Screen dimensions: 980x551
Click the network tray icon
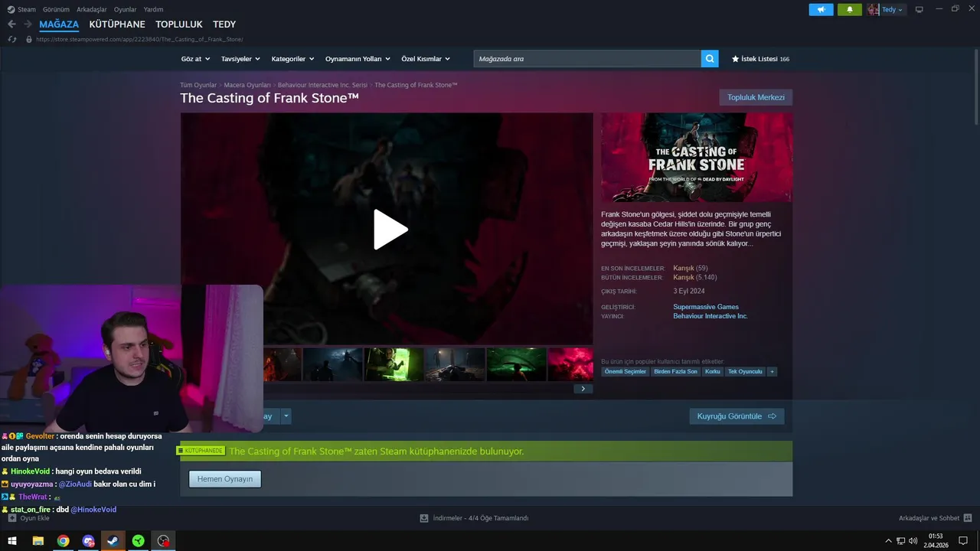pos(900,540)
